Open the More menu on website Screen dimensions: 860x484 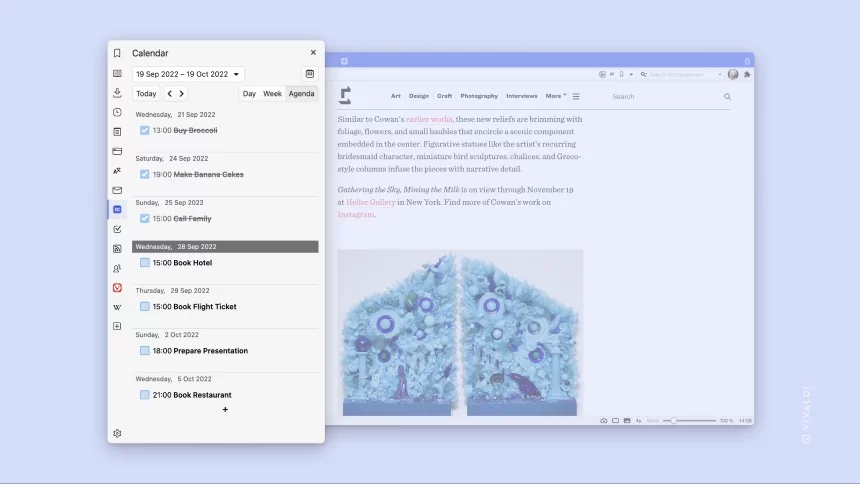click(x=556, y=96)
